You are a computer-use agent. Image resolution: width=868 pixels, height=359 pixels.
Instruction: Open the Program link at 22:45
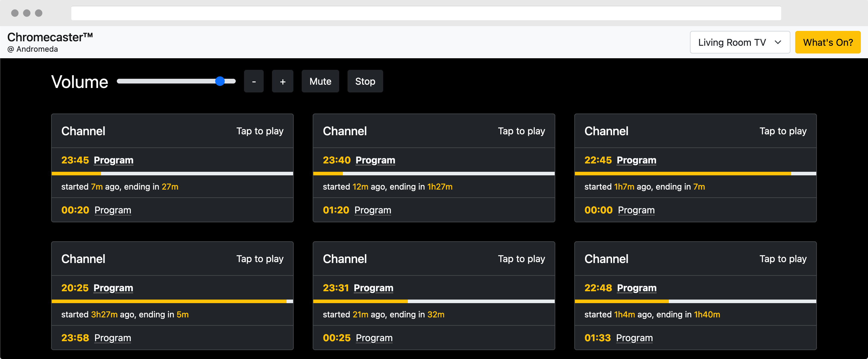pos(636,160)
